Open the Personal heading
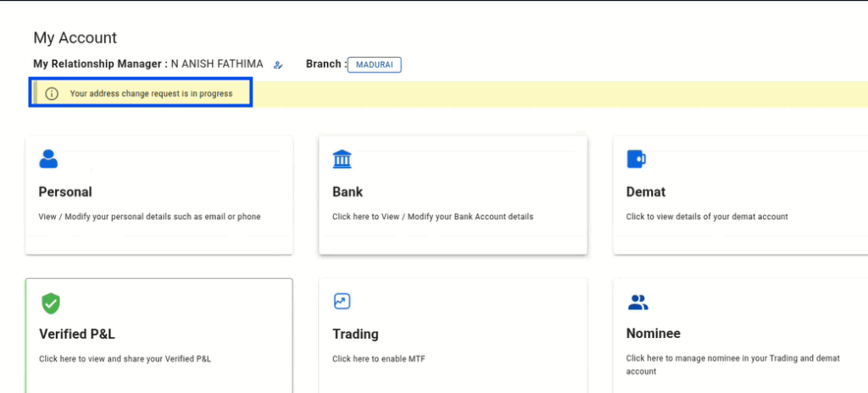This screenshot has width=868, height=393. coord(65,192)
